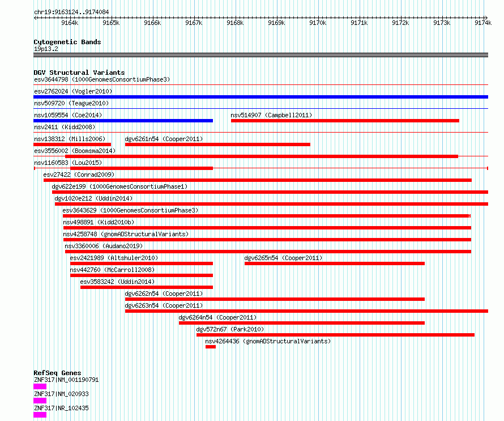The image size is (504, 421).
Task: Select the nsv2411 (Kidd2008) label
Action: pos(65,127)
